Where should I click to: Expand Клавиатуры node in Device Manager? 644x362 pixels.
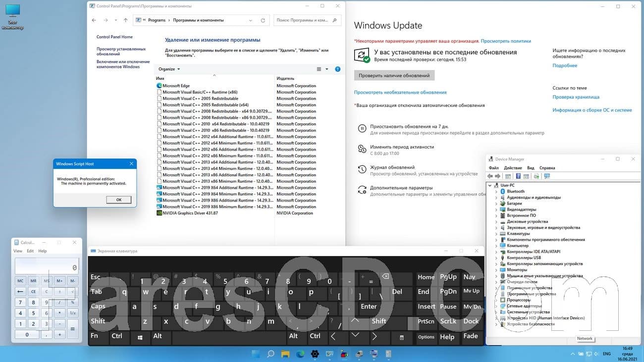pos(496,234)
